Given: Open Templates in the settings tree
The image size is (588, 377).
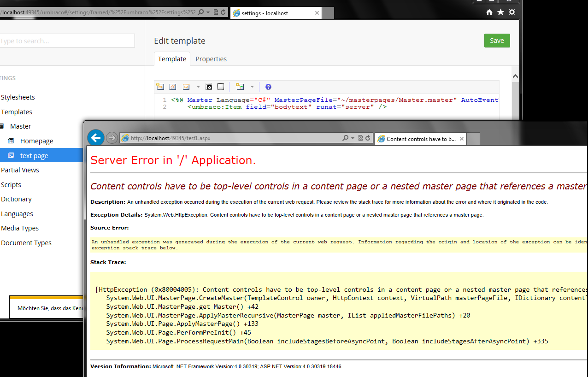Looking at the screenshot, I should 17,112.
